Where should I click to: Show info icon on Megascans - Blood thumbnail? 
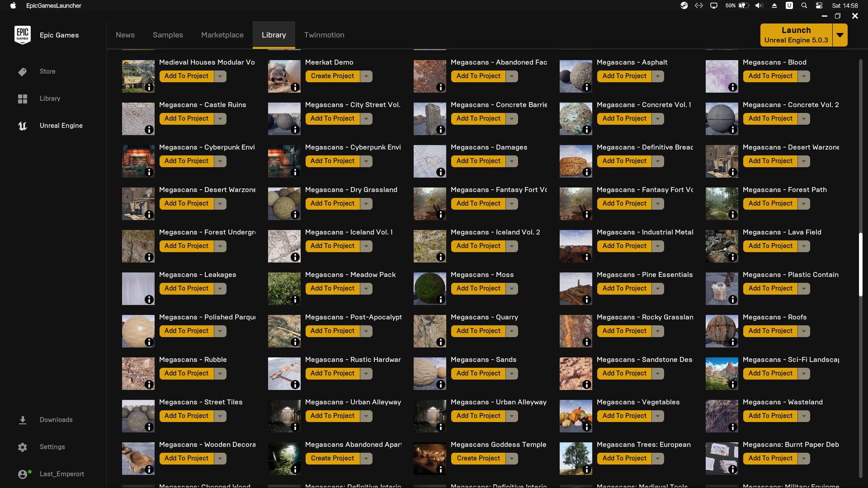pos(733,87)
